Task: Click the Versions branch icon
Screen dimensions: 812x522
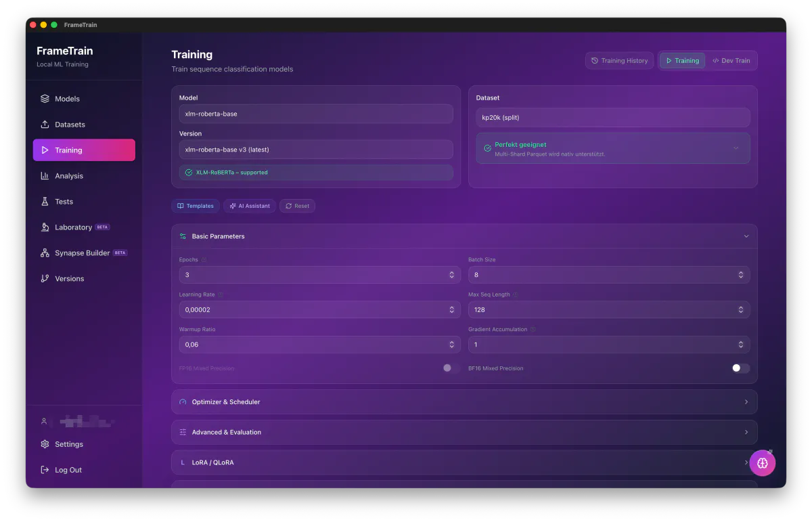Action: [x=45, y=278]
